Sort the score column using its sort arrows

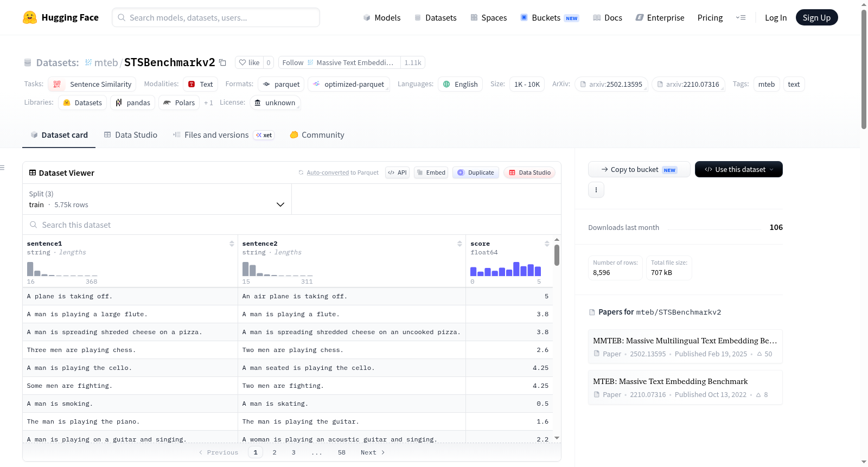click(547, 244)
